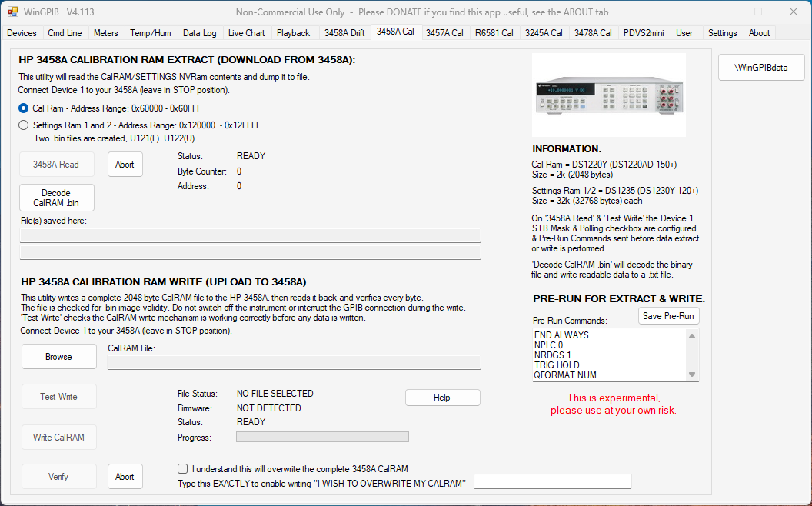This screenshot has width=812, height=506.
Task: Open the Meters tab
Action: [x=105, y=32]
